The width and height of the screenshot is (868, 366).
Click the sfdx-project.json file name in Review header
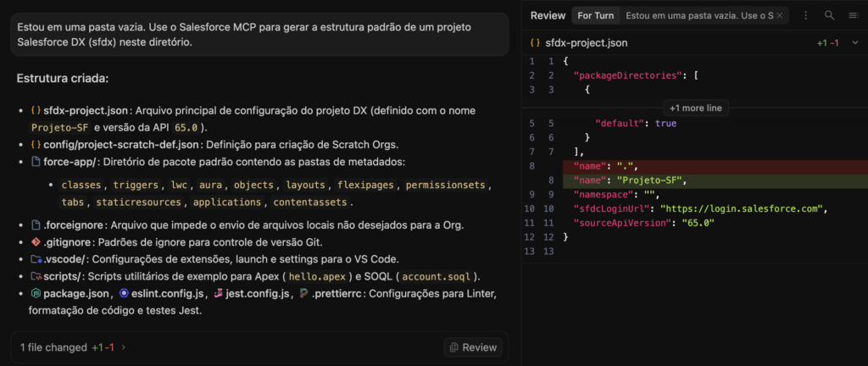(x=587, y=42)
